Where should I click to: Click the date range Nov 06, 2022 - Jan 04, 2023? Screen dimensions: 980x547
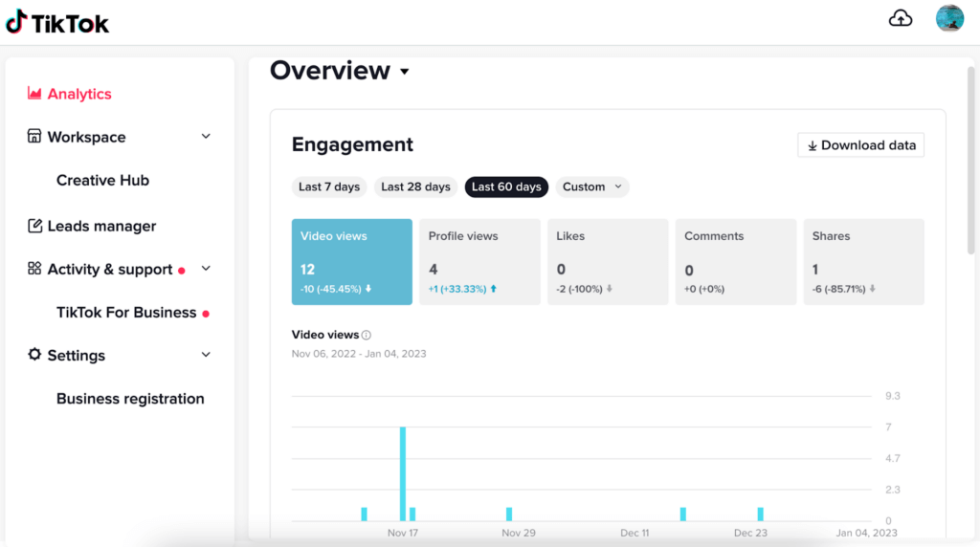click(359, 354)
